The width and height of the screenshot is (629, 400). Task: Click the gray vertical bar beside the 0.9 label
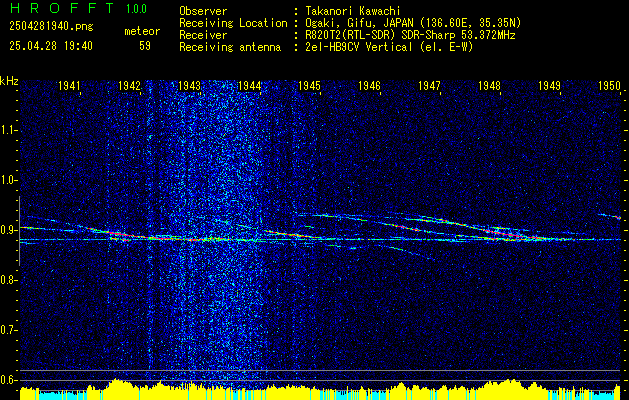tap(19, 231)
